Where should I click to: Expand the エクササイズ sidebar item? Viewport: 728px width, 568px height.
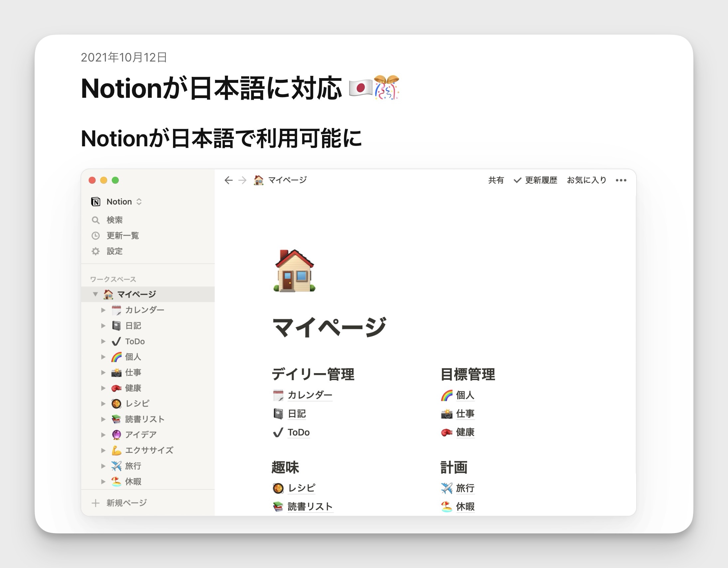pos(103,450)
